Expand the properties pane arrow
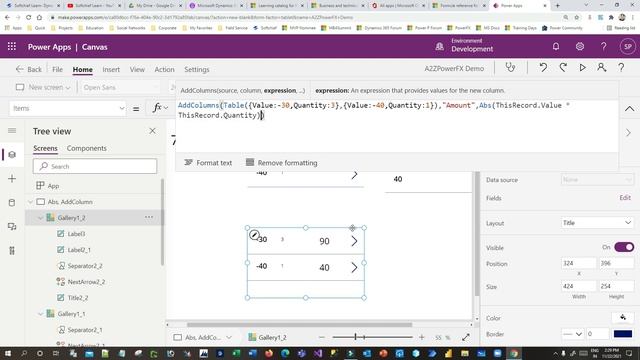The image size is (640, 360). [x=628, y=133]
